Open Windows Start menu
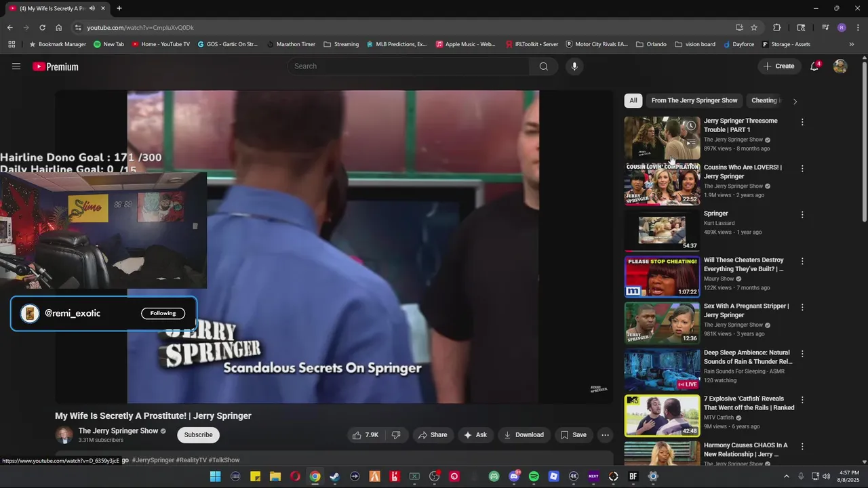 click(215, 476)
